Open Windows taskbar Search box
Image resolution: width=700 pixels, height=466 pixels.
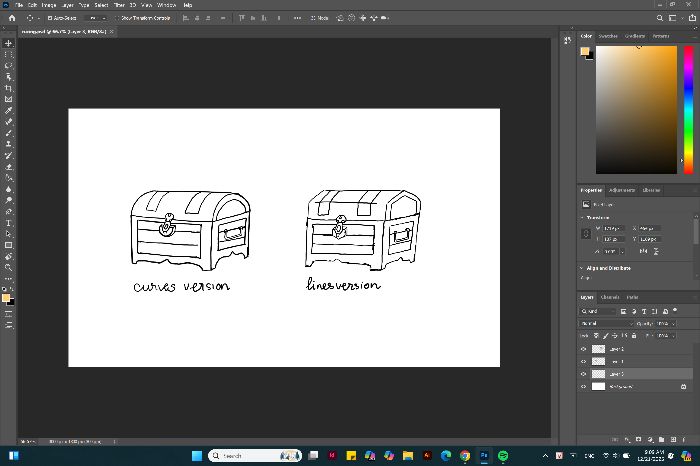coord(254,456)
